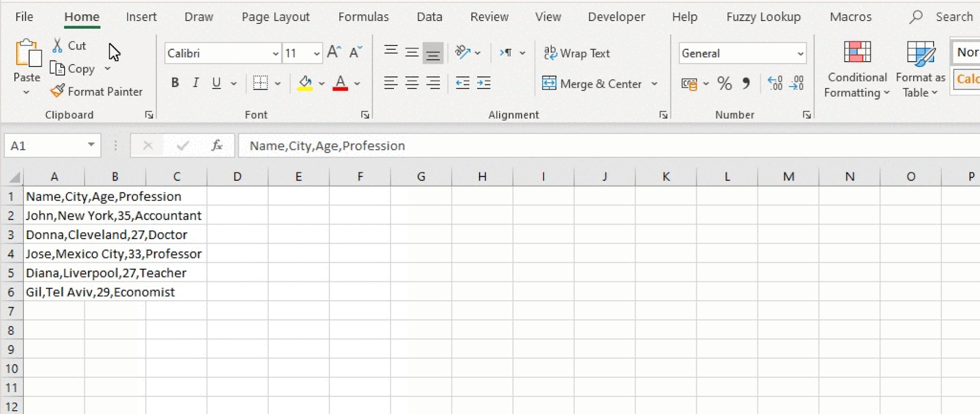Toggle Bold formatting
The height and width of the screenshot is (414, 980).
tap(175, 83)
